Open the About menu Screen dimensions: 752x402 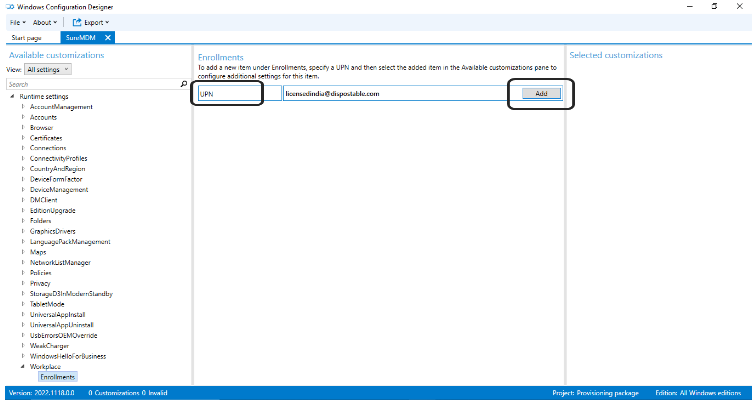[x=45, y=23]
